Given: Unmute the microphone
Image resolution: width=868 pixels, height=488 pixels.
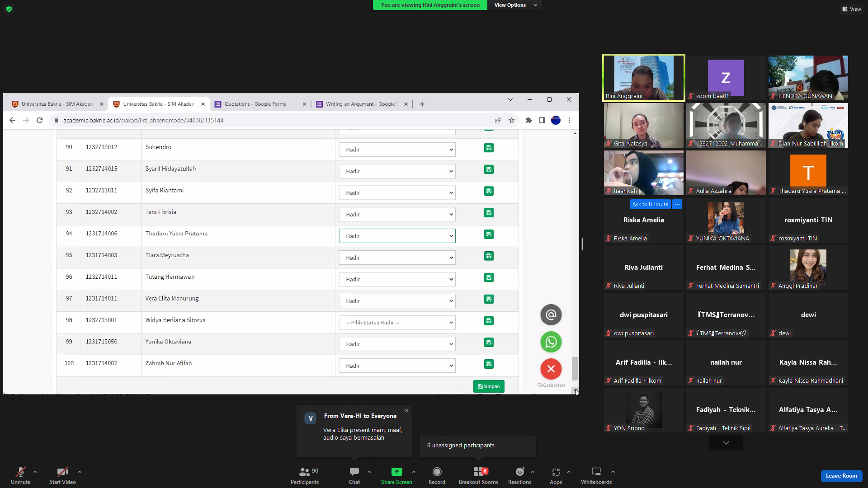Looking at the screenshot, I should (x=21, y=476).
